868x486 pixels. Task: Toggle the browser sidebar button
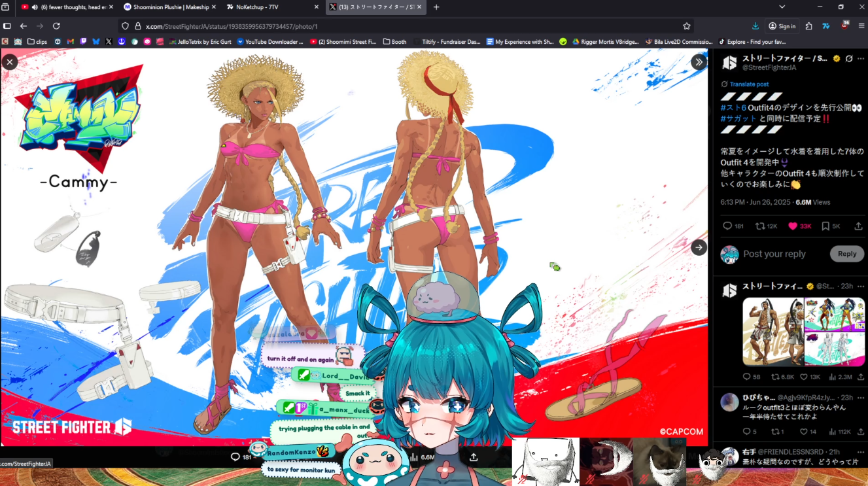pos(7,26)
